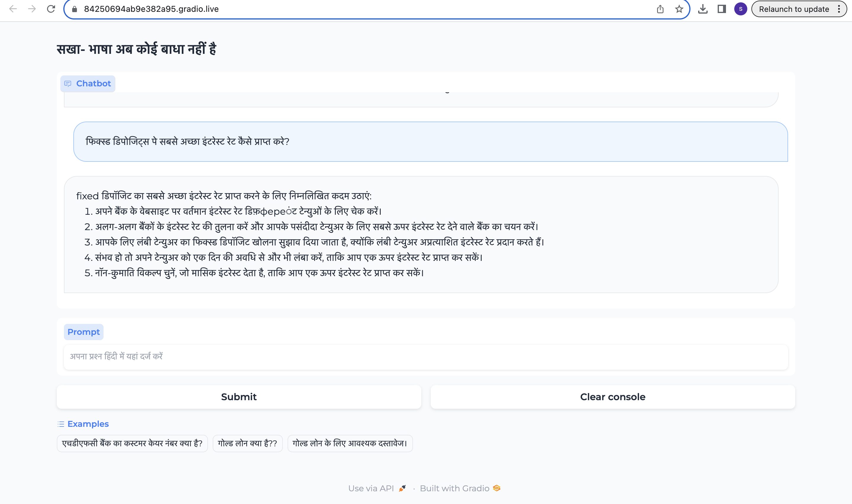Click the Submit button
852x504 pixels.
[x=239, y=397]
